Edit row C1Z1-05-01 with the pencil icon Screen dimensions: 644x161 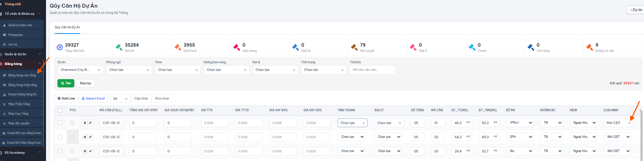coord(90,123)
